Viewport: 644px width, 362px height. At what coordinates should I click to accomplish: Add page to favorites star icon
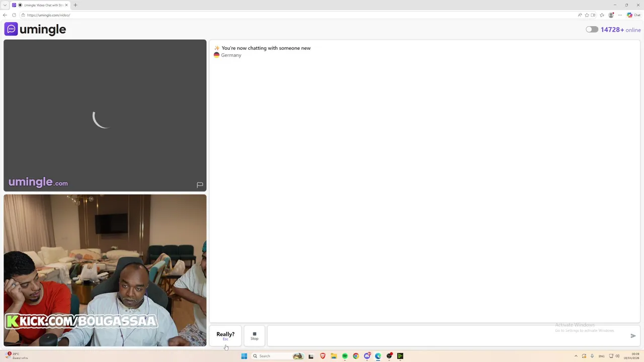pyautogui.click(x=587, y=15)
